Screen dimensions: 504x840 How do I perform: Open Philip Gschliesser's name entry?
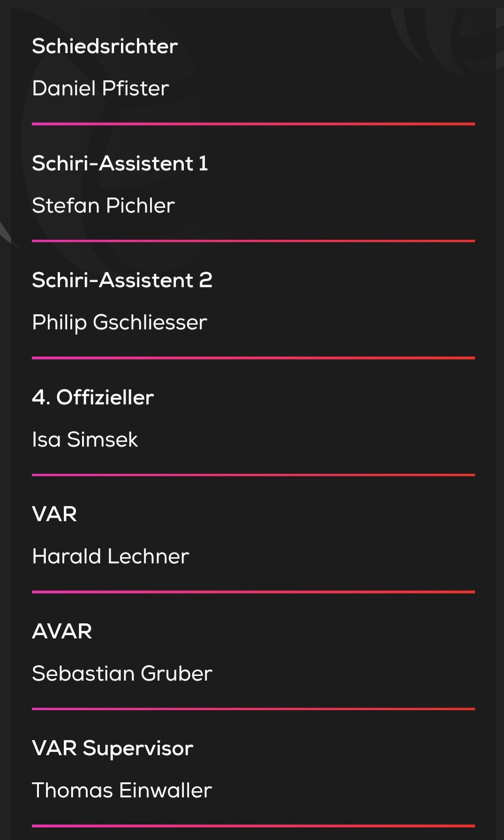[120, 323]
